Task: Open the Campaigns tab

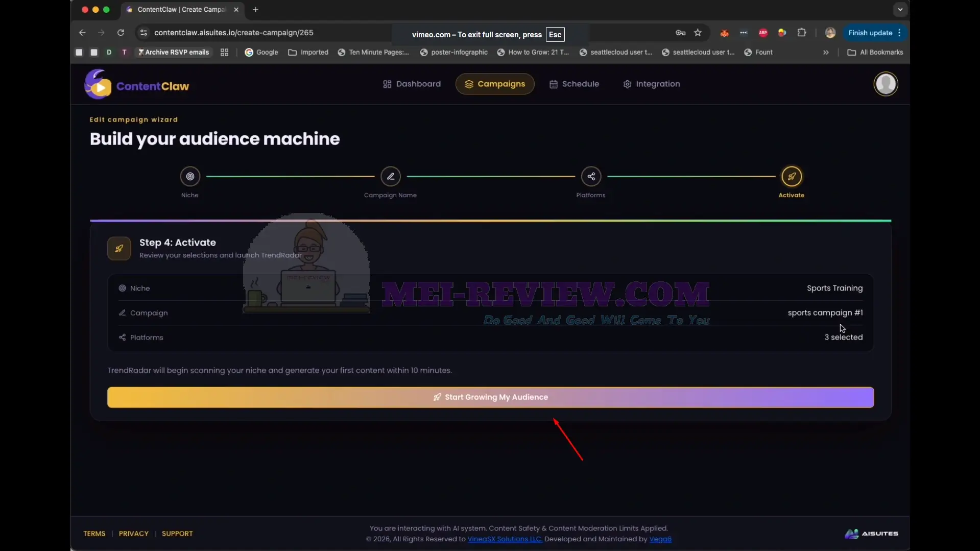Action: pos(495,84)
